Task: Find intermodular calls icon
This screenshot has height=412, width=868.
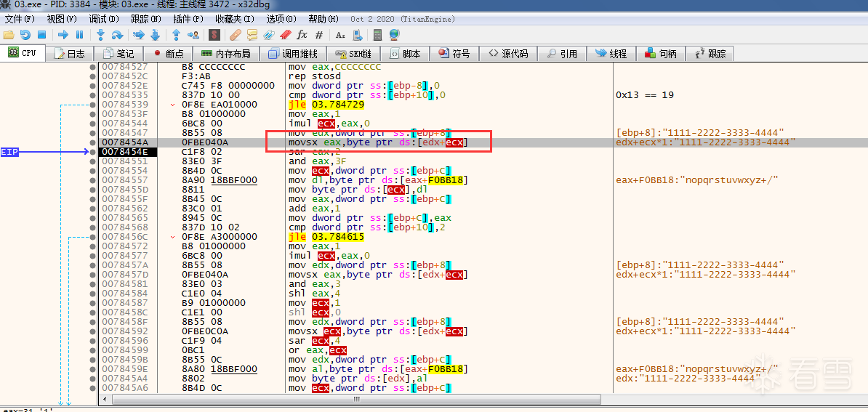Action: 356,35
